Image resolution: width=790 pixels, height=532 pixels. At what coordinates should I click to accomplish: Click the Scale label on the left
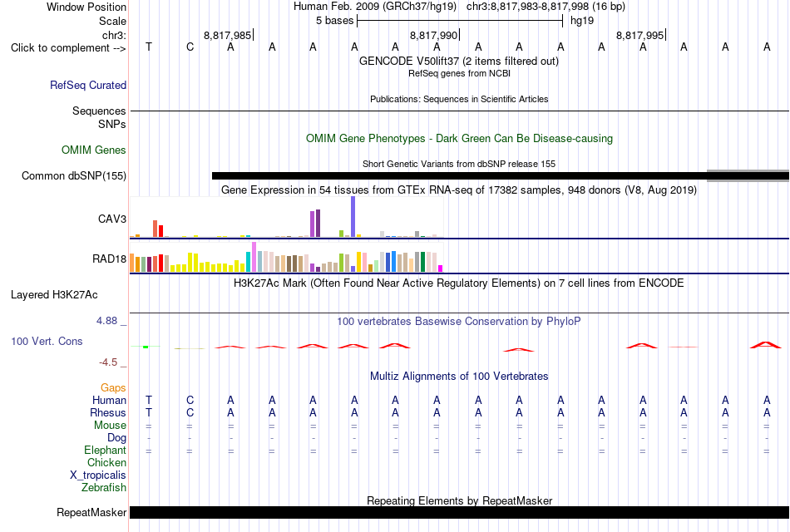tap(112, 21)
